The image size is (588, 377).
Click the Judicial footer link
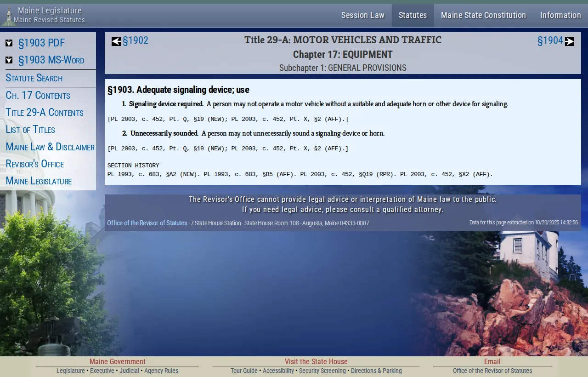(129, 371)
